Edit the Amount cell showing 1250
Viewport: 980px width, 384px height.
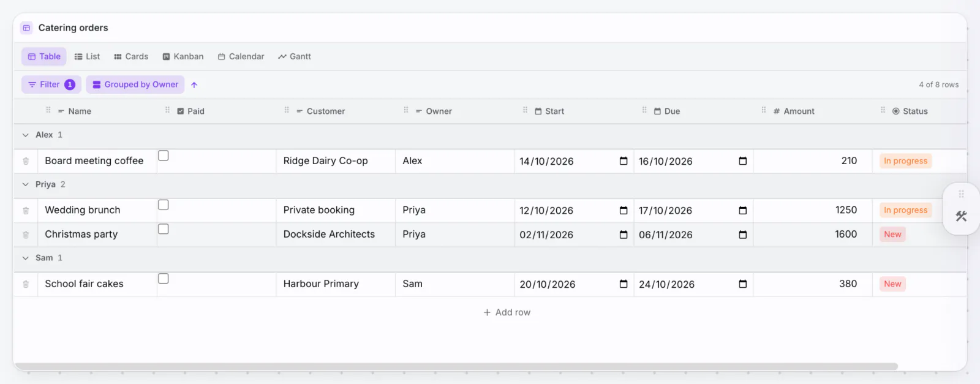coord(813,211)
